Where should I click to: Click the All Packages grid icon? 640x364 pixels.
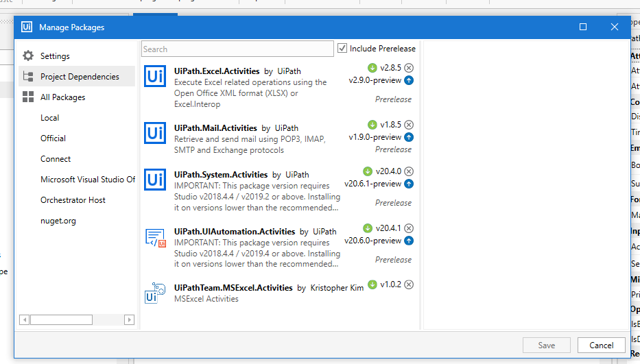27,97
